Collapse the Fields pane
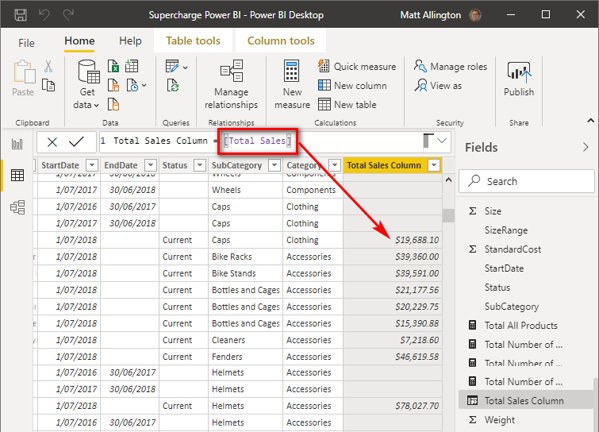The width and height of the screenshot is (599, 432). (x=586, y=147)
